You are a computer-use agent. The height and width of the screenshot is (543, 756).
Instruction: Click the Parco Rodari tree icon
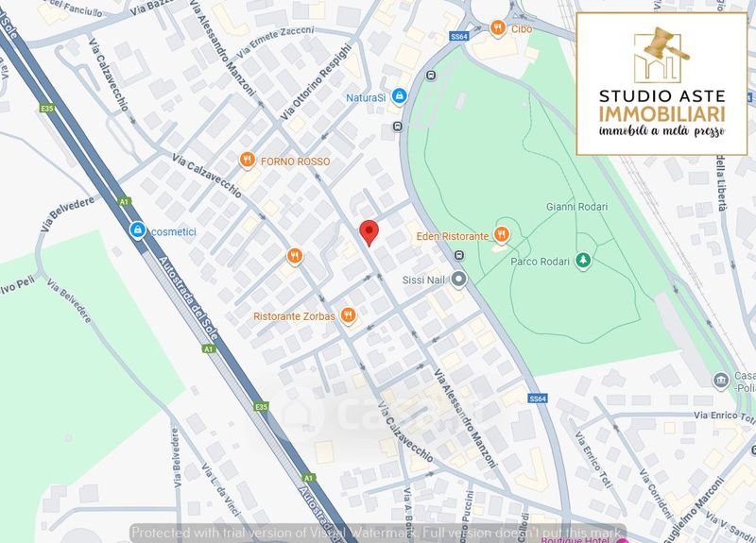(584, 260)
